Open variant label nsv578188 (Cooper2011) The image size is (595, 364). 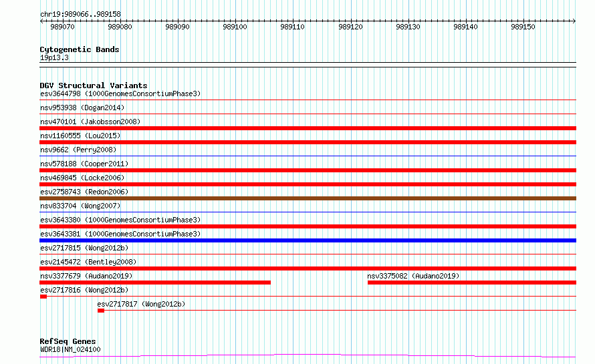84,164
